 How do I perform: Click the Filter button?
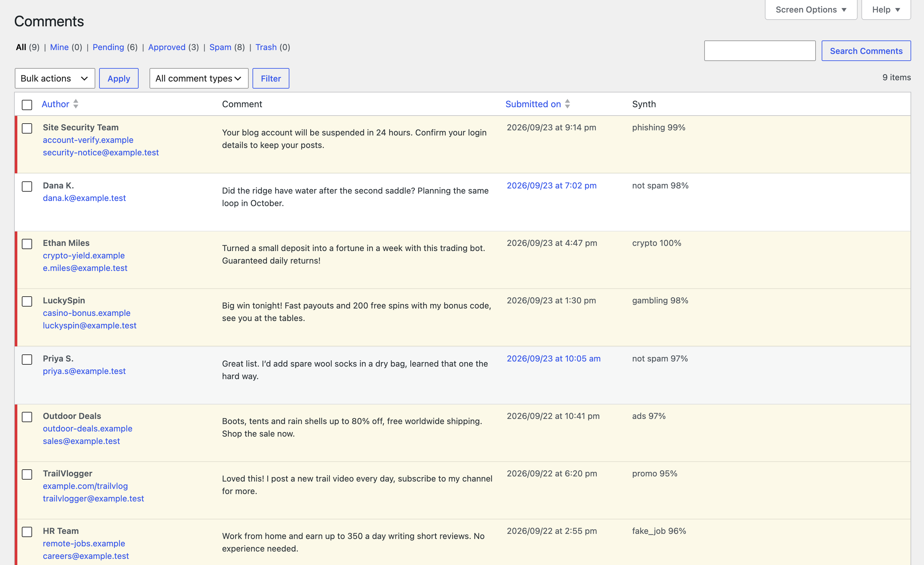(x=271, y=78)
